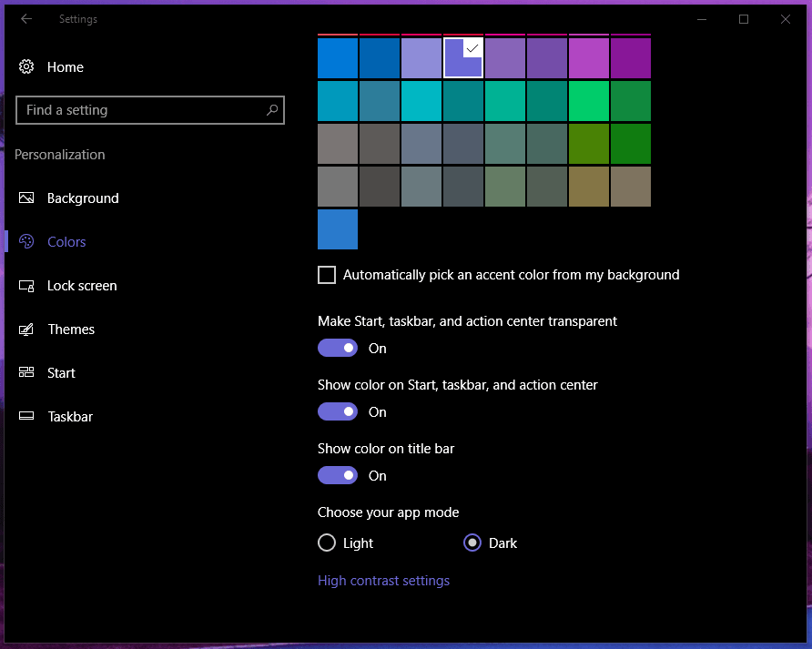The height and width of the screenshot is (649, 812).
Task: Click the back arrow in title bar
Action: 26,19
